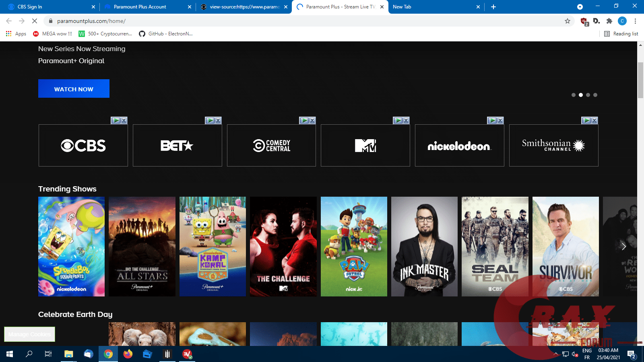644x362 pixels.
Task: Select the first hero carousel dot
Action: click(x=574, y=95)
